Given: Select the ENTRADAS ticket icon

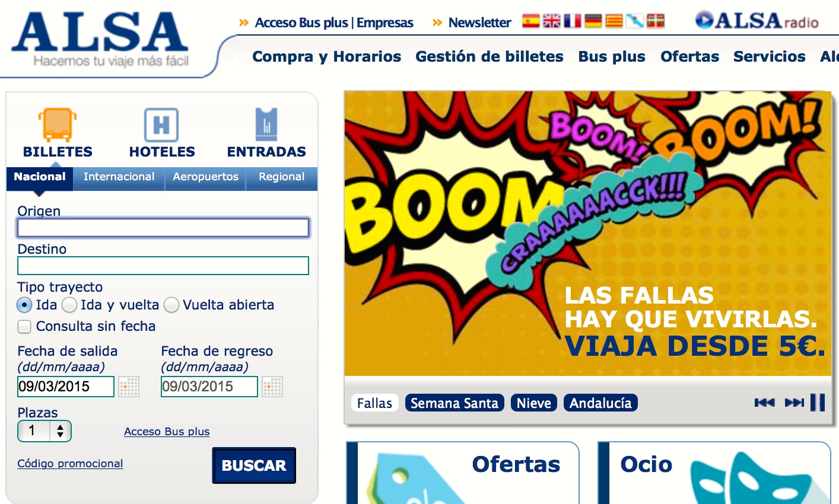Looking at the screenshot, I should [x=266, y=125].
